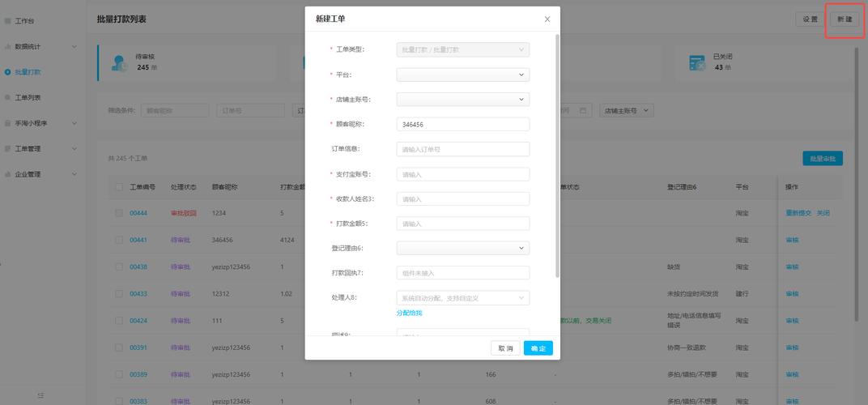Viewport: 868px width, 405px height.
Task: Close the 新建工单 dialog with X
Action: [547, 19]
